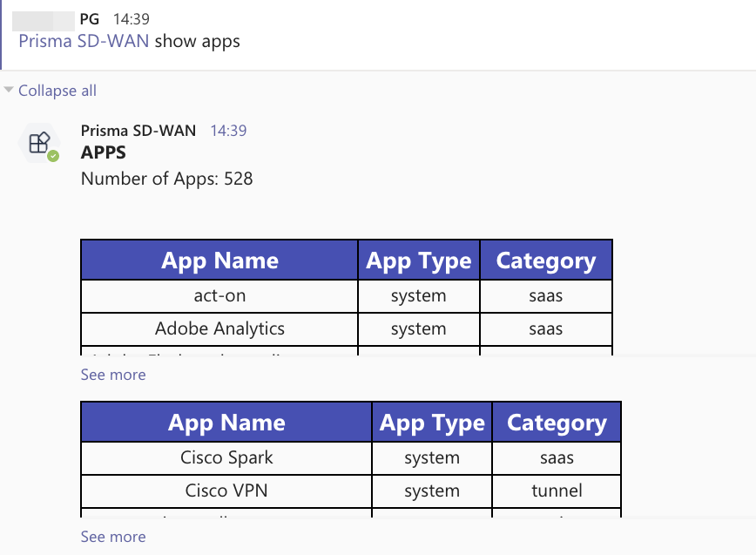This screenshot has width=756, height=555.
Task: Click the Collapse all triangle arrow
Action: coord(9,90)
